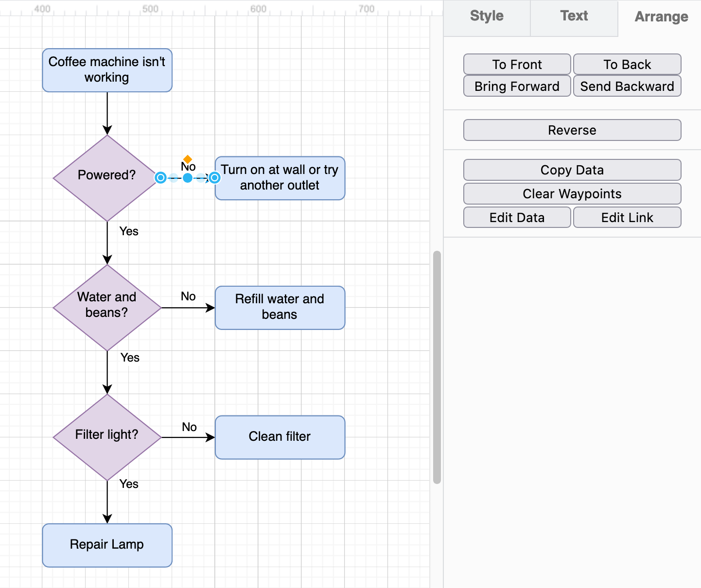Screen dimensions: 701x588
Task: Open the Edit Link dialog
Action: [627, 217]
